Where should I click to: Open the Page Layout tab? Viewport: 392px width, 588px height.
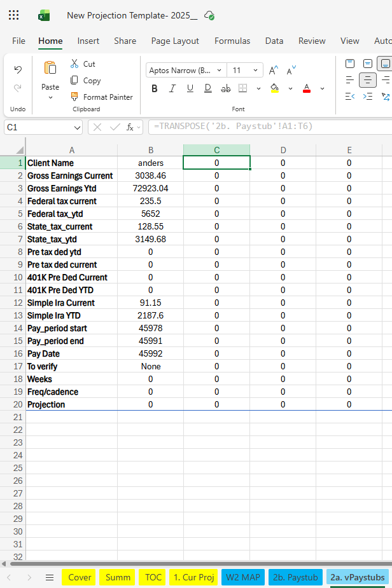[175, 41]
